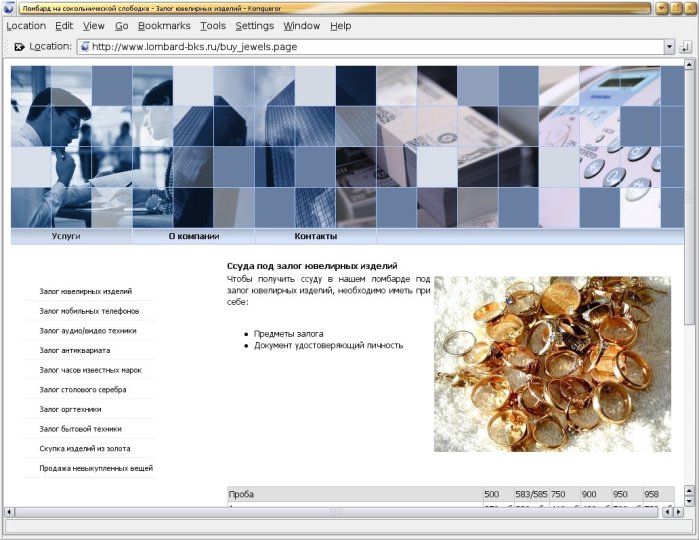Image resolution: width=699 pixels, height=540 pixels.
Task: Click the site favicon in the address field
Action: point(85,46)
